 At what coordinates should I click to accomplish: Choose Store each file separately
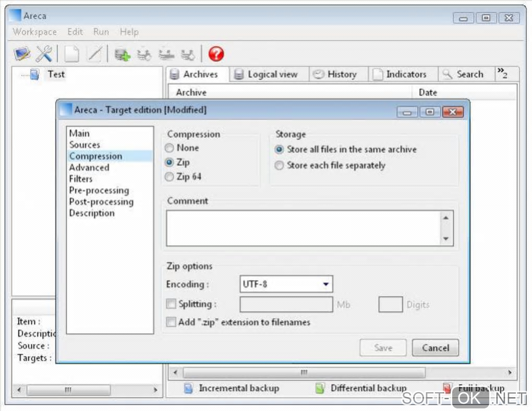coord(279,165)
